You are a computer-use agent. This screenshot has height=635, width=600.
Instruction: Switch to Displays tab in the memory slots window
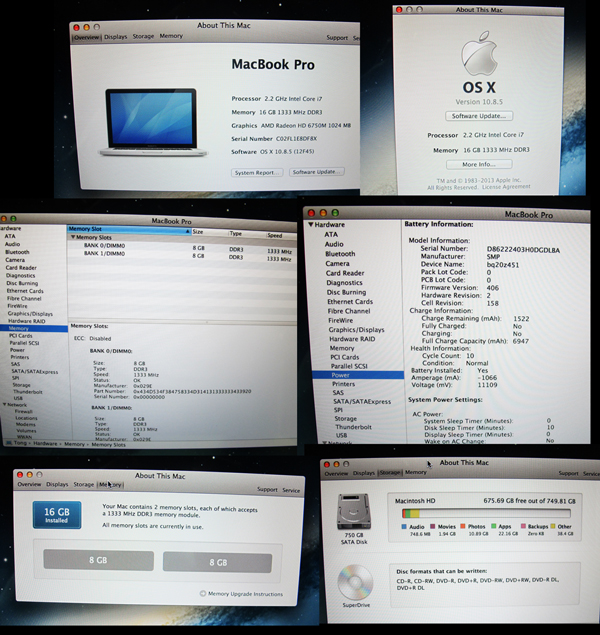(57, 484)
